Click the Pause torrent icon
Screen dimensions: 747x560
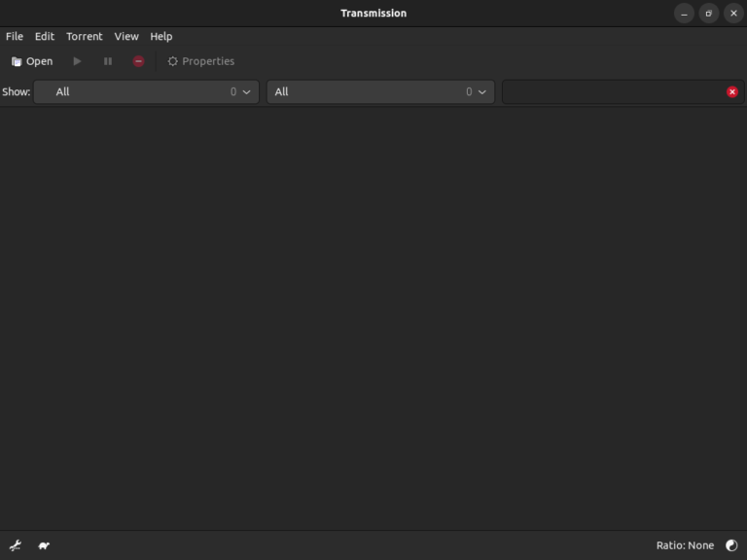click(108, 61)
